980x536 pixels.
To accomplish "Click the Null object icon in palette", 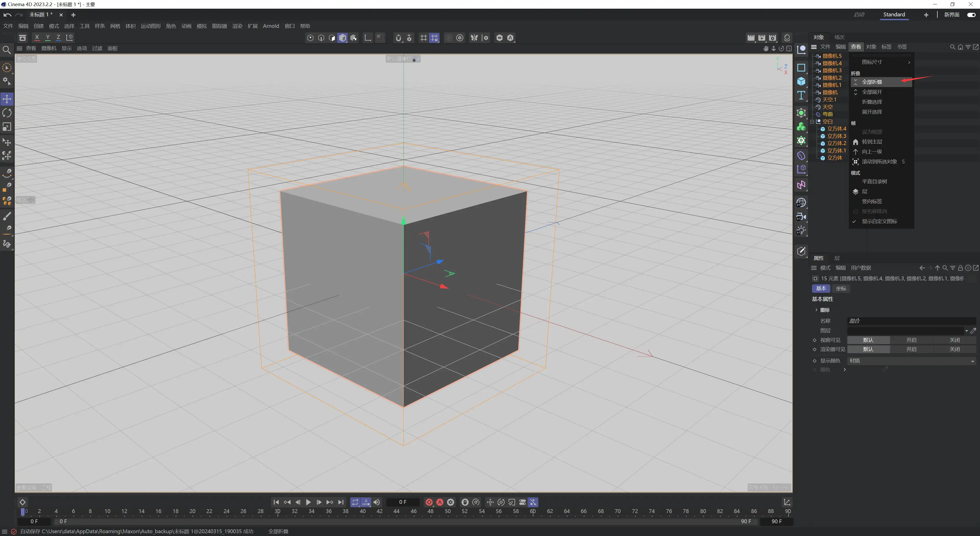I will coord(801,50).
